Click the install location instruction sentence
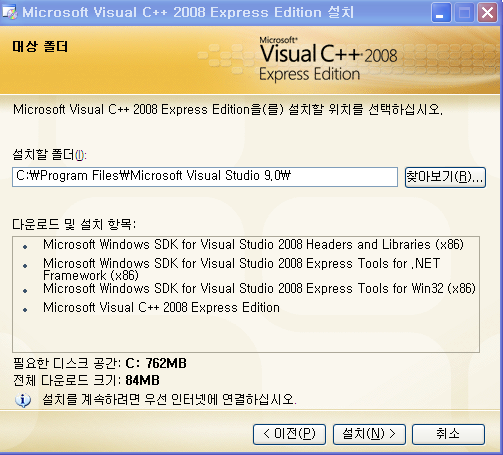Screen dimensions: 503x455 tap(228, 110)
